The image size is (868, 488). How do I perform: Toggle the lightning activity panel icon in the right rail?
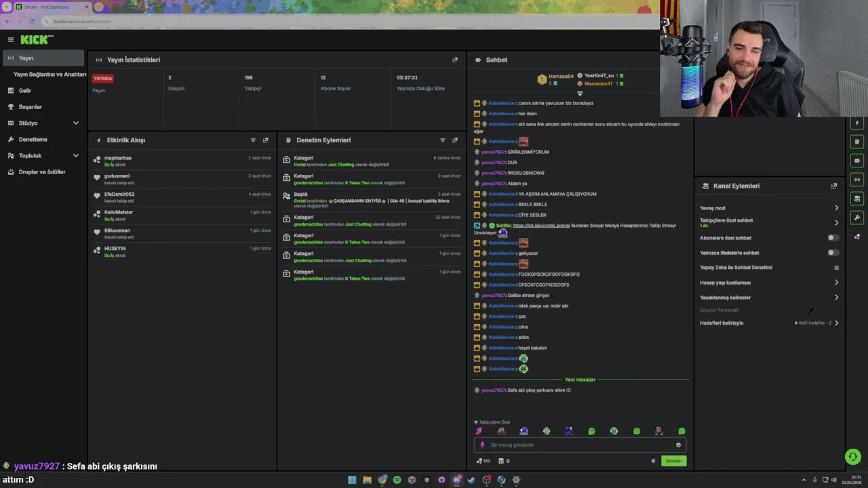(x=857, y=123)
